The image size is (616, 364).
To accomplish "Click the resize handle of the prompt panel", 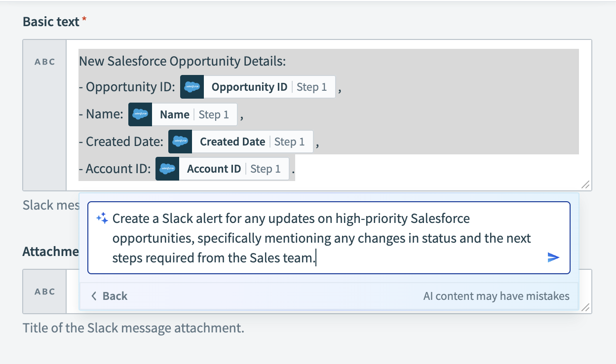I will (585, 308).
